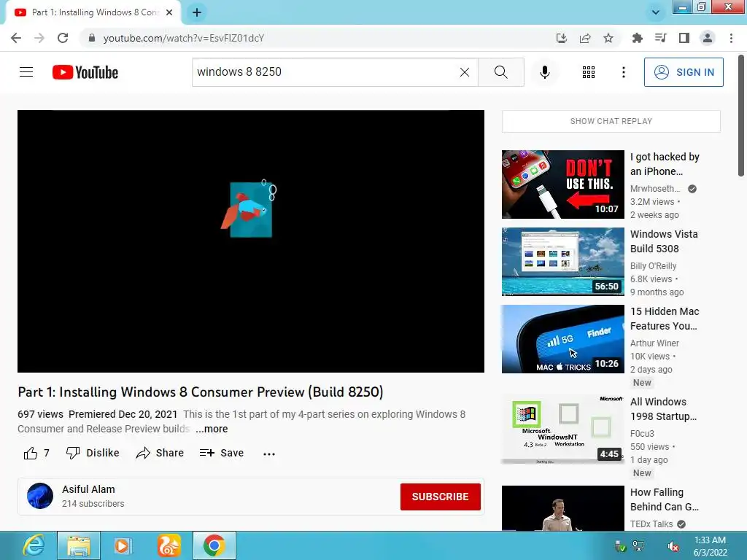Click the Billy O'Reilly channel name
This screenshot has height=560, width=747.
tap(653, 265)
